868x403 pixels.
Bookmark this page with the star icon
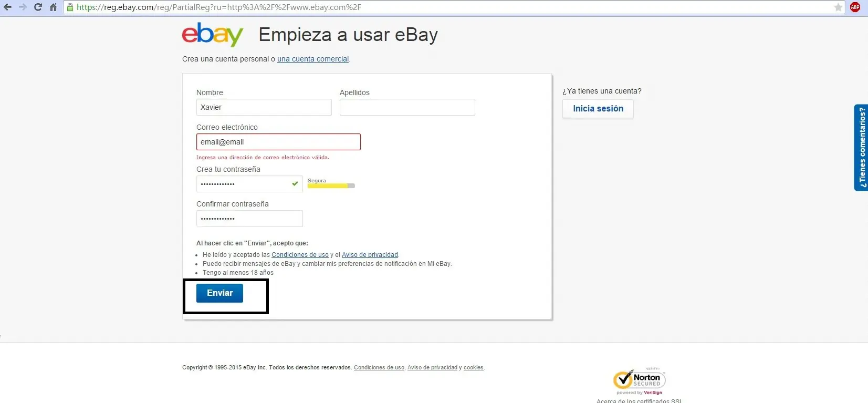pos(838,7)
